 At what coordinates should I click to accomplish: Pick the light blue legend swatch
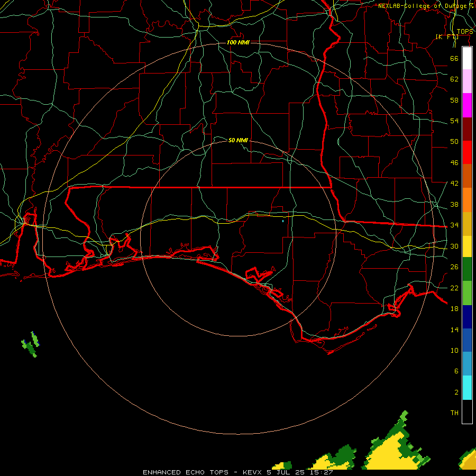(467, 364)
